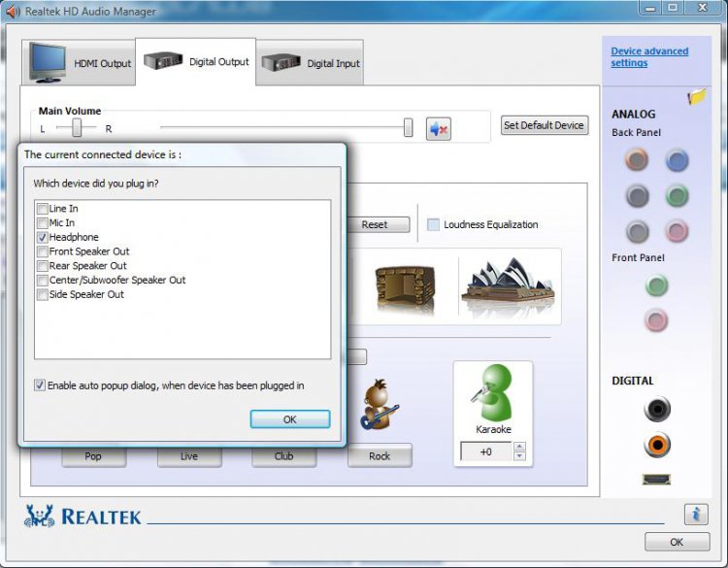Click the grey back panel analog jack

click(638, 231)
